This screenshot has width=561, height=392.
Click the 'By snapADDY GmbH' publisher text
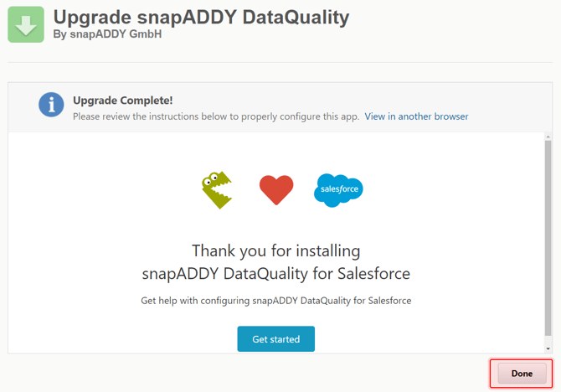(107, 34)
